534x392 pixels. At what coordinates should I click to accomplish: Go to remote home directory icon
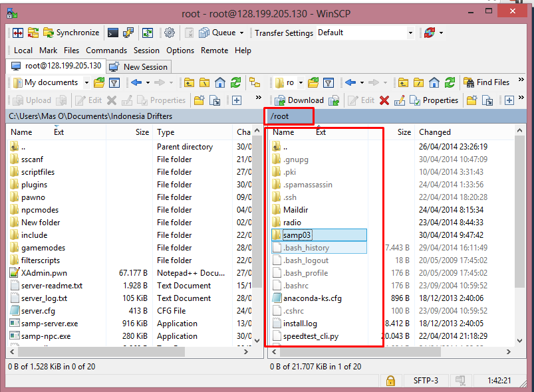[434, 82]
